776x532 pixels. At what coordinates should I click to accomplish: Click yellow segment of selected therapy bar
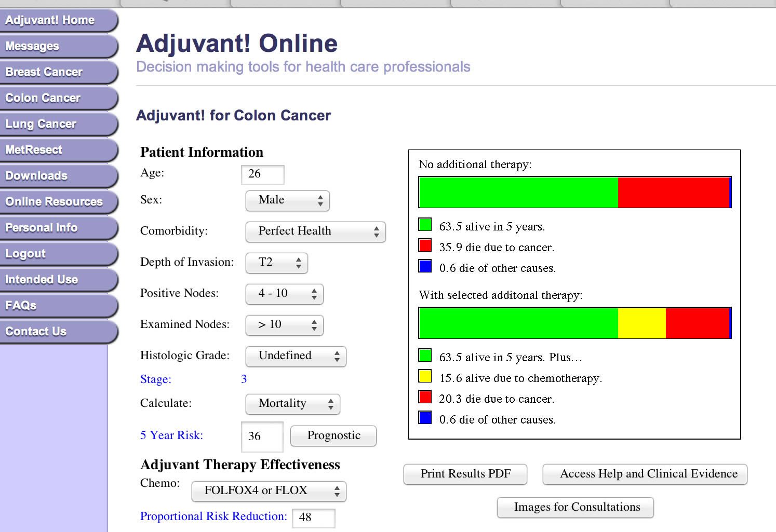click(642, 323)
